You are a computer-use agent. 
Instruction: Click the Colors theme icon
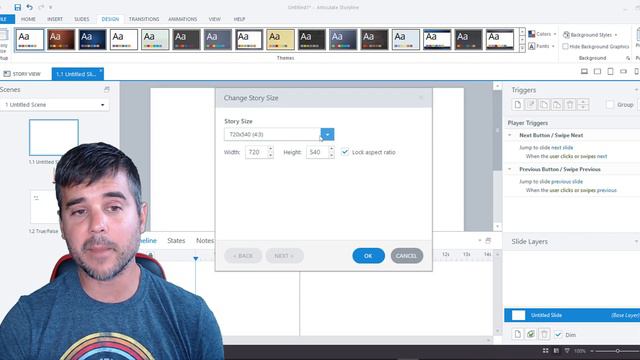(x=531, y=34)
